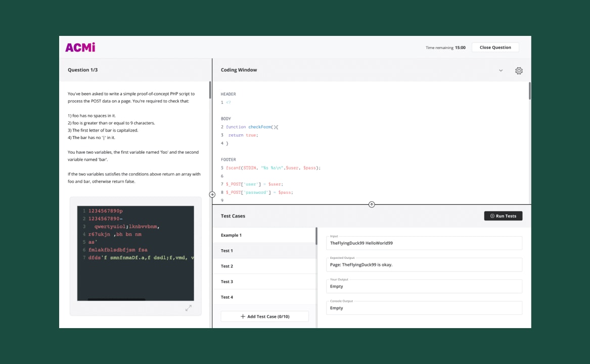This screenshot has height=364, width=590.
Task: Click the 'function checkForm(){' code line
Action: point(252,127)
